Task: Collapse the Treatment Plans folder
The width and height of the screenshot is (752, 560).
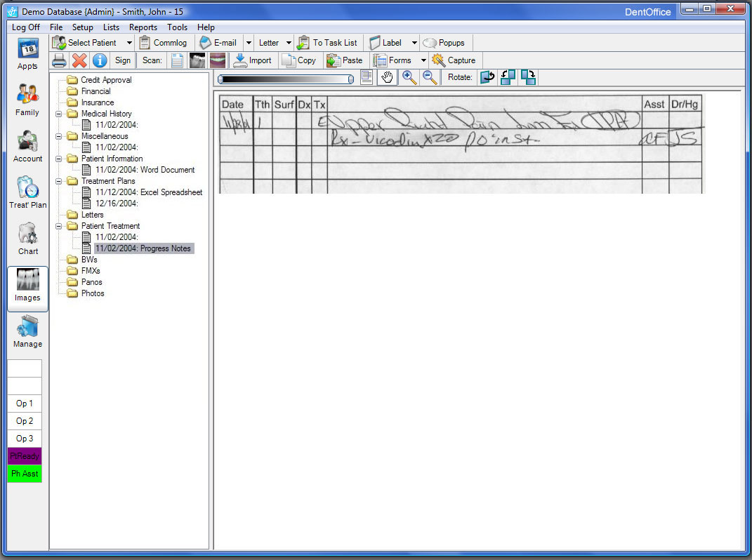Action: click(x=60, y=181)
